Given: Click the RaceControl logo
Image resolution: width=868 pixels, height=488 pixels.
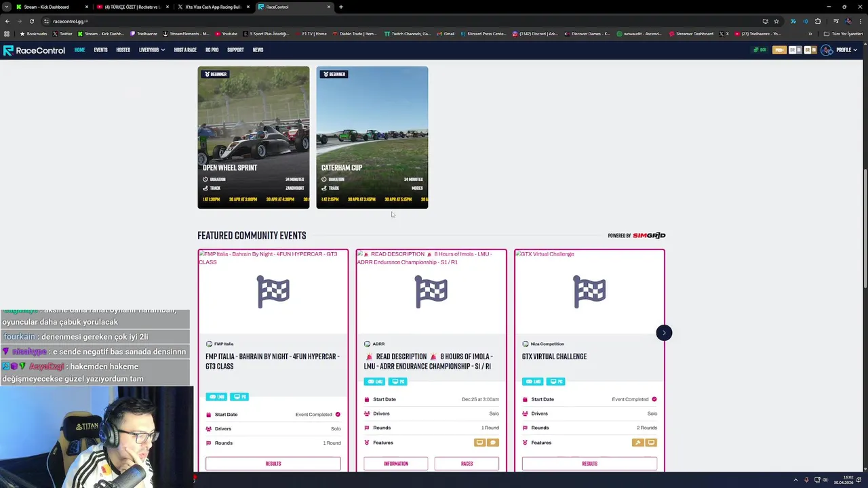Looking at the screenshot, I should (34, 50).
